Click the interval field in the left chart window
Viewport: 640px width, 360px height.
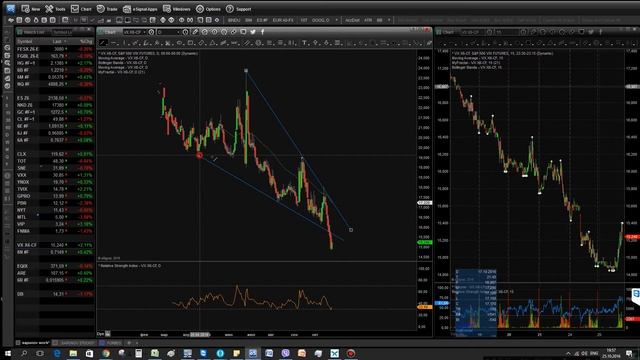coord(167,32)
